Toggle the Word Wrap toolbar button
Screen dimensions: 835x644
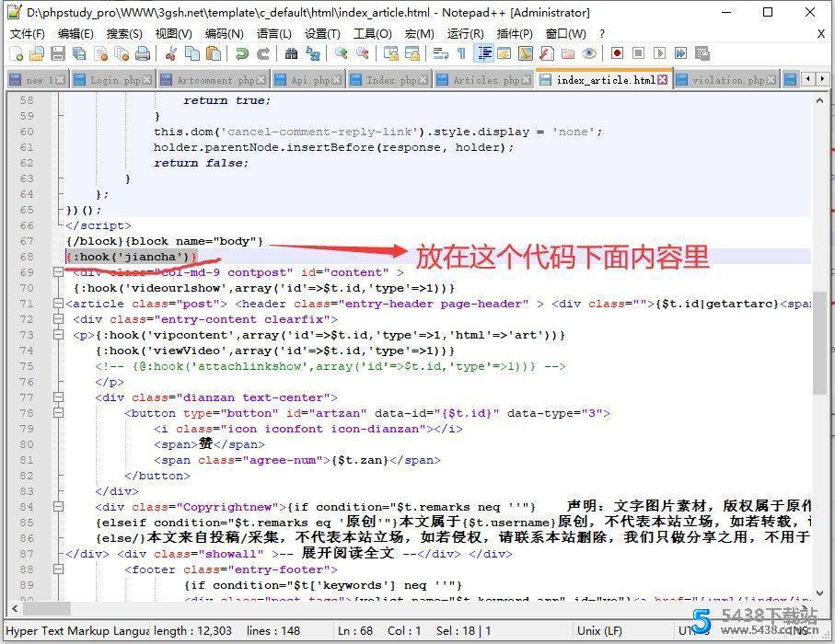click(440, 54)
